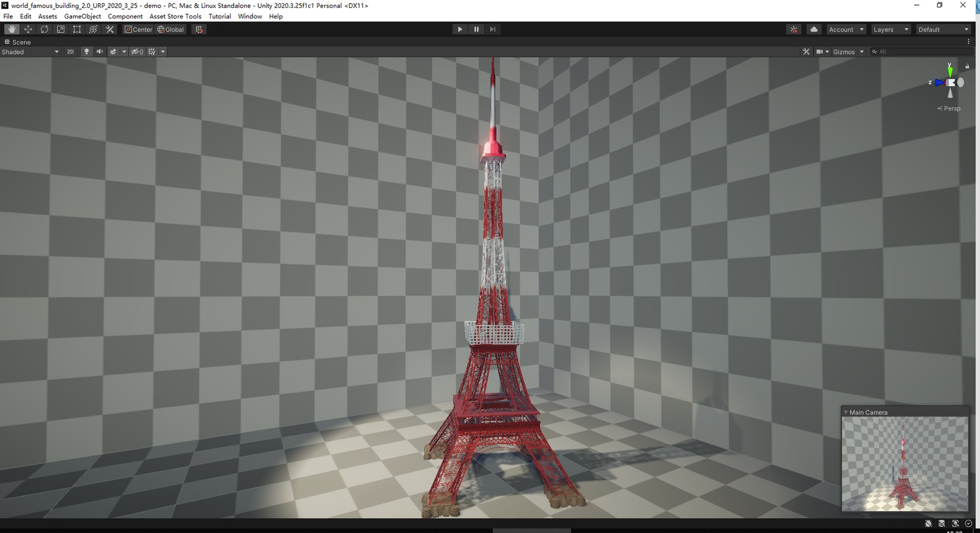Open the Assets menu
This screenshot has height=533, width=980.
[x=47, y=16]
